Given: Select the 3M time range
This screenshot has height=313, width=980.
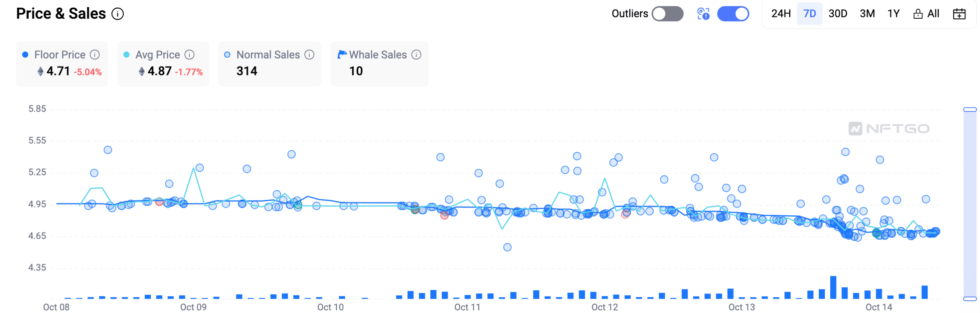Looking at the screenshot, I should 867,14.
